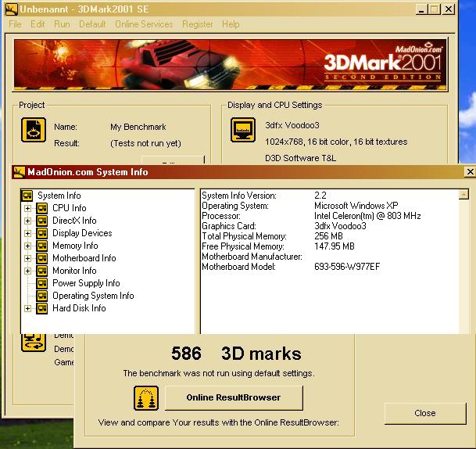Open the Register menu
The width and height of the screenshot is (476, 449).
[198, 24]
